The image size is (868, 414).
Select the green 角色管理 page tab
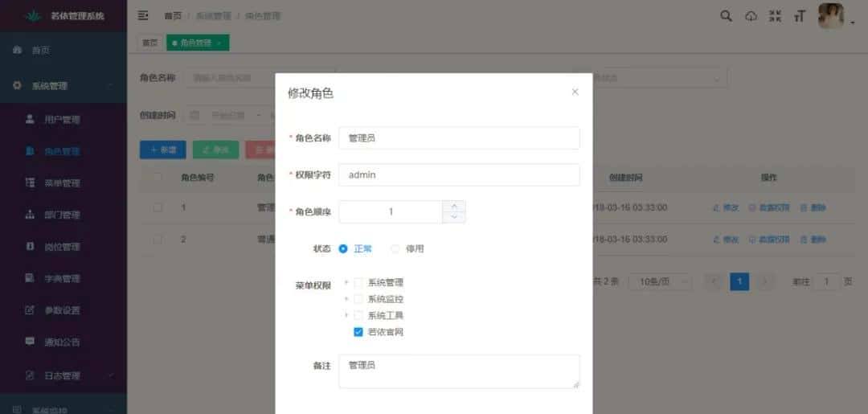[198, 43]
